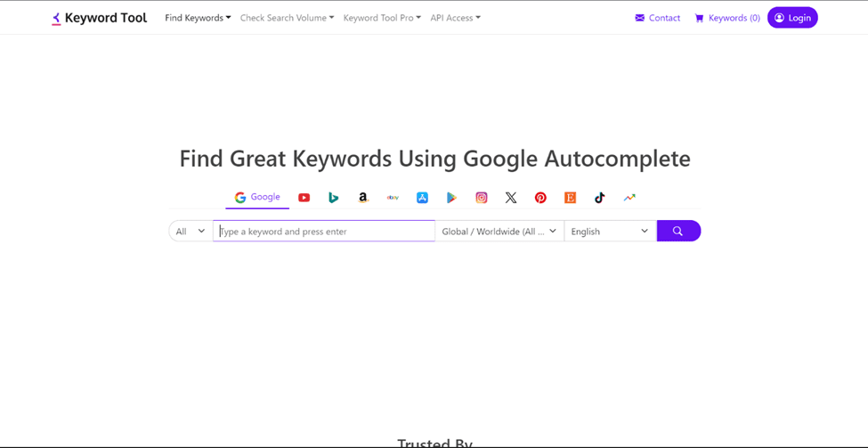
Task: Click the Keyword Tool logo
Action: click(100, 18)
